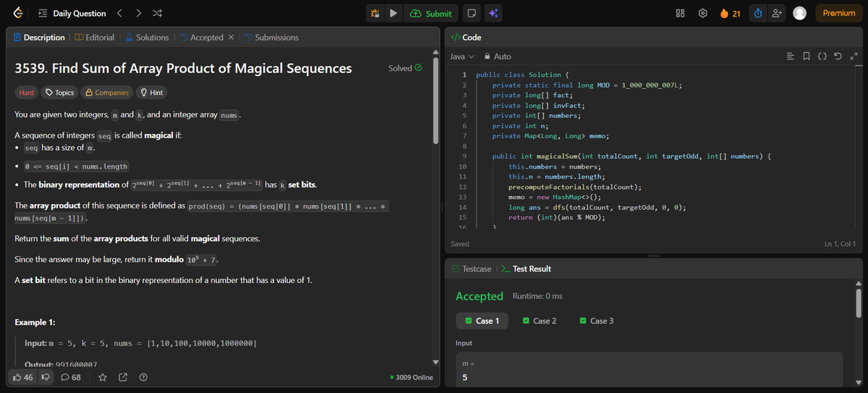Image resolution: width=868 pixels, height=393 pixels.
Task: Click the Premium button
Action: pos(838,13)
